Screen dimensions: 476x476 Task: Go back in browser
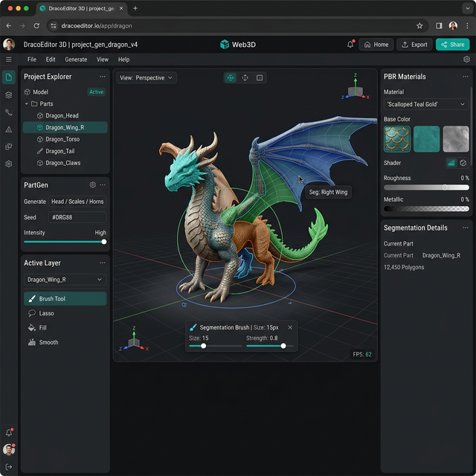(x=9, y=26)
